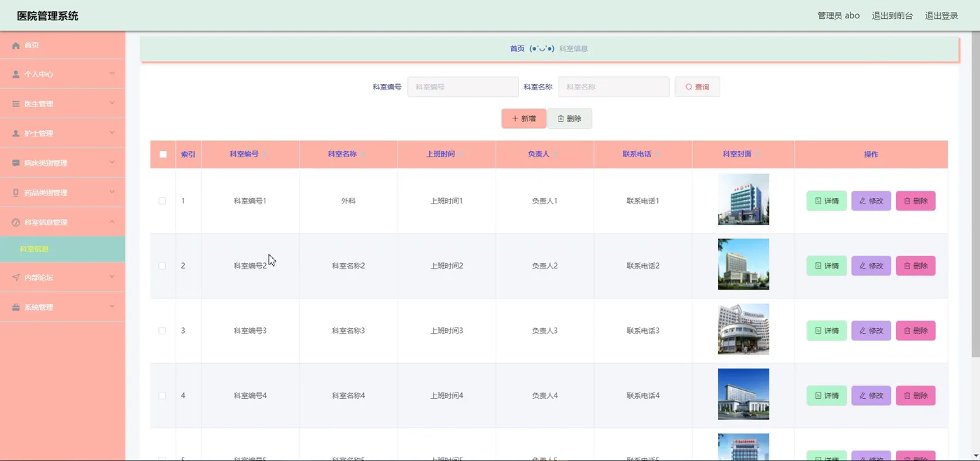Expand the 系统管理 chevron
The image size is (980, 461).
tap(112, 307)
